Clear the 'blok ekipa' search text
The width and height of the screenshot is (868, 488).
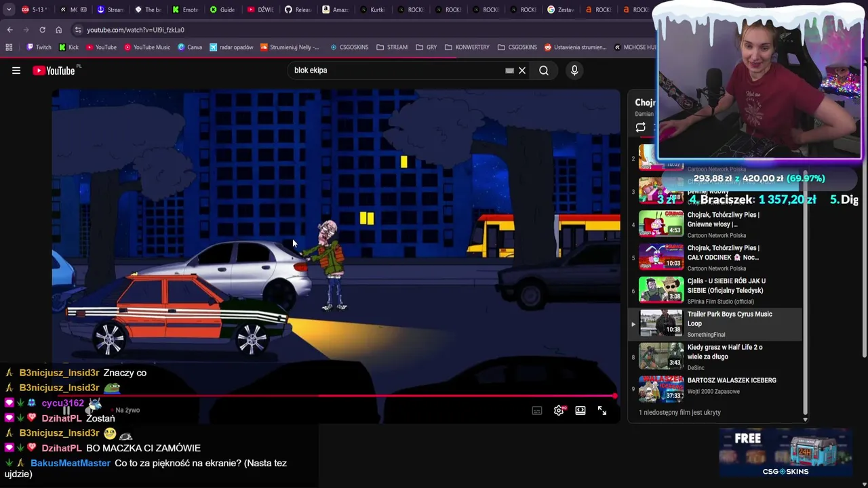(x=522, y=70)
